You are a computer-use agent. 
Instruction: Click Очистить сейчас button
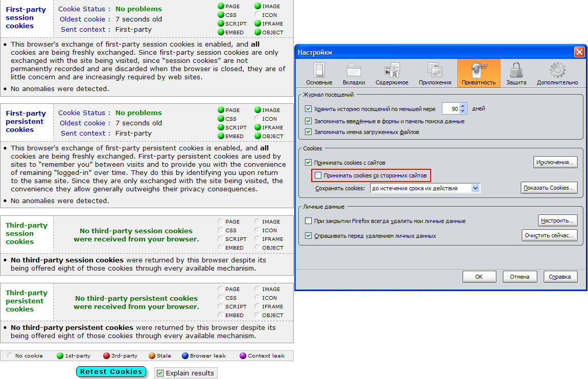(x=549, y=235)
